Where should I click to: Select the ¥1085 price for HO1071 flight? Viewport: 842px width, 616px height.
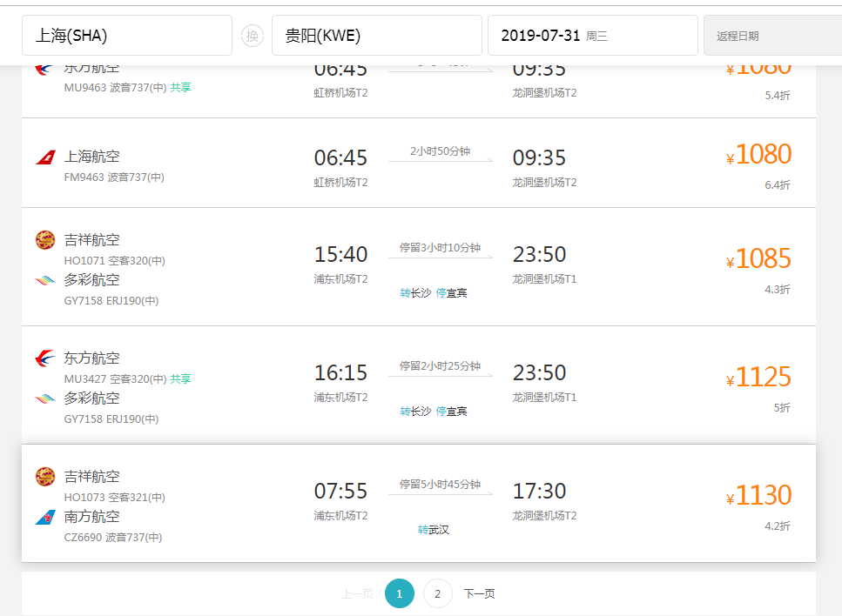click(x=758, y=258)
